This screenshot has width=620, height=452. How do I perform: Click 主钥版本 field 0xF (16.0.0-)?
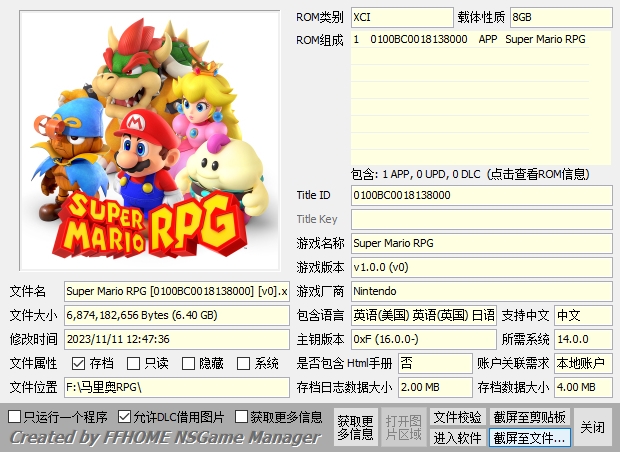tap(423, 339)
